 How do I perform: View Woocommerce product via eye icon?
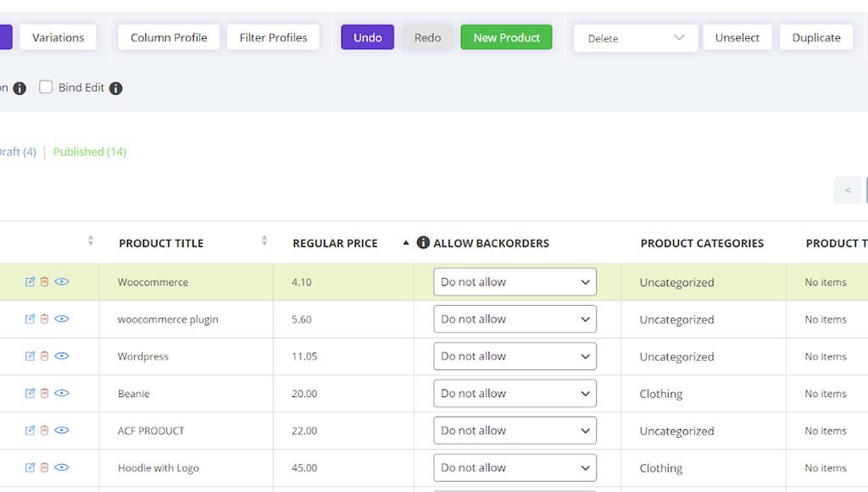point(62,282)
